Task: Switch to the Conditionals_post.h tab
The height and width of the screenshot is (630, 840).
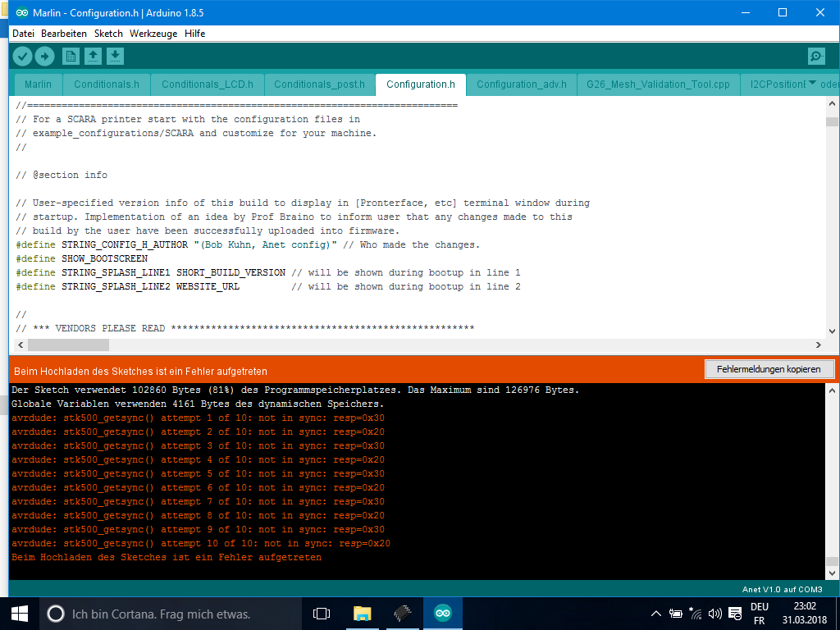Action: pyautogui.click(x=319, y=84)
